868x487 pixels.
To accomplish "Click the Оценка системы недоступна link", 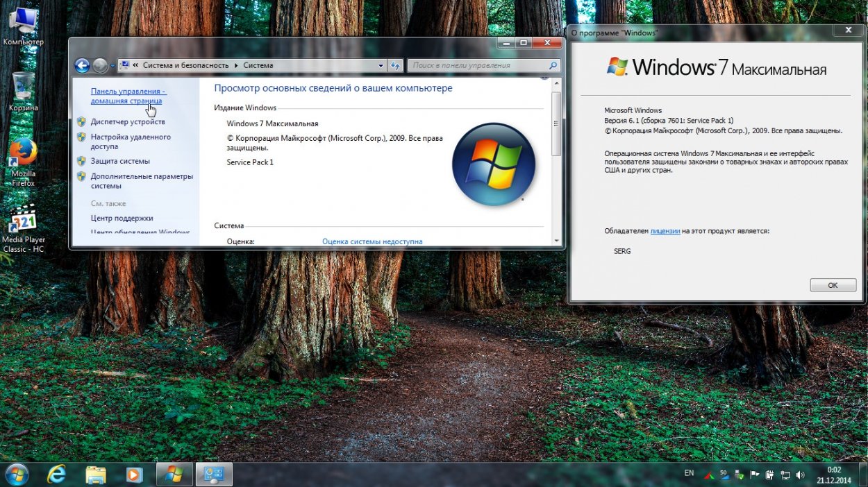I will click(372, 241).
